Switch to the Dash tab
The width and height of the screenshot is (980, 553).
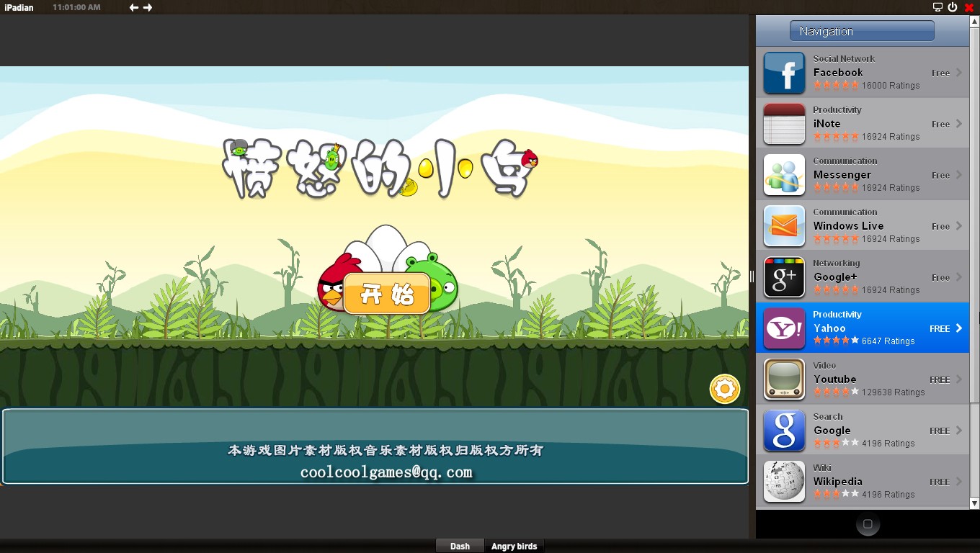460,546
